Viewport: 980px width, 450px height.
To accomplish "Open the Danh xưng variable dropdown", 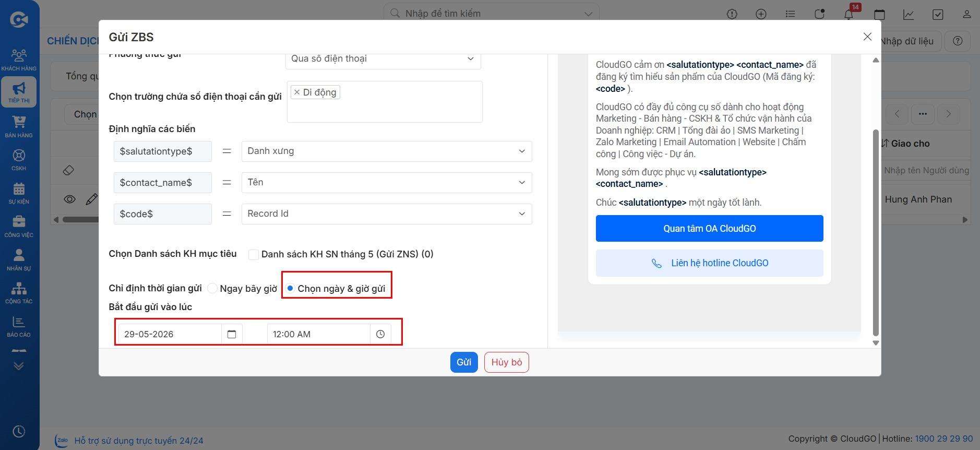I will [x=387, y=151].
